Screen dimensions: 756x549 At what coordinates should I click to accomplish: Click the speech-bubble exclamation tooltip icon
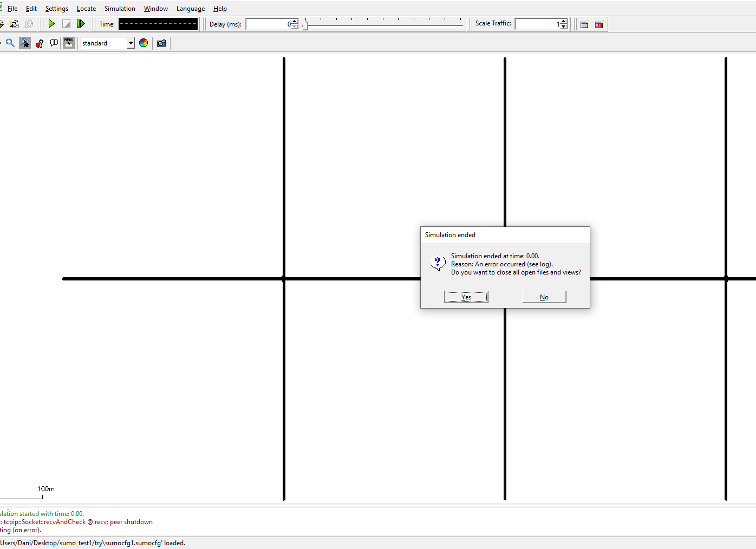54,43
